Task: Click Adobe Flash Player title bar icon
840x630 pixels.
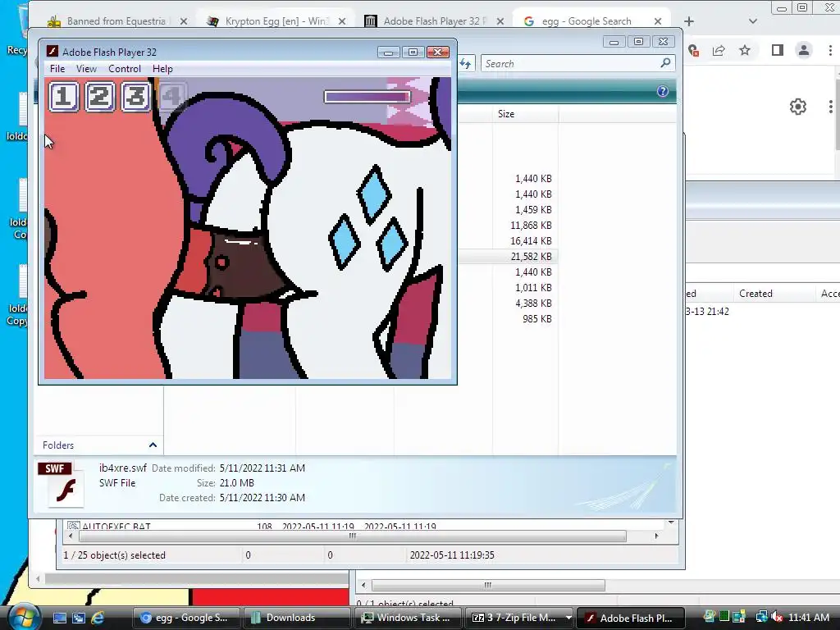Action: coord(52,52)
